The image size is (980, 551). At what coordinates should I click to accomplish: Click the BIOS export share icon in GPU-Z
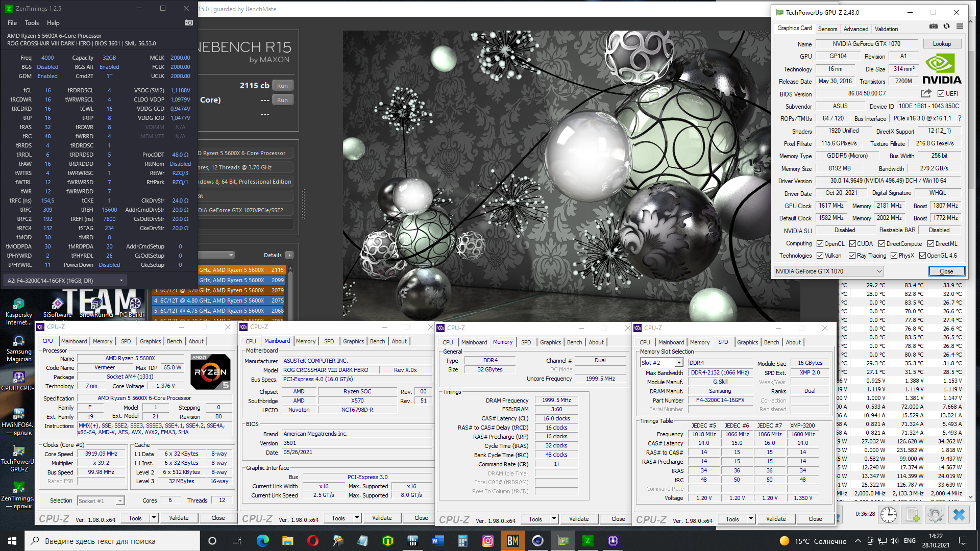[926, 93]
